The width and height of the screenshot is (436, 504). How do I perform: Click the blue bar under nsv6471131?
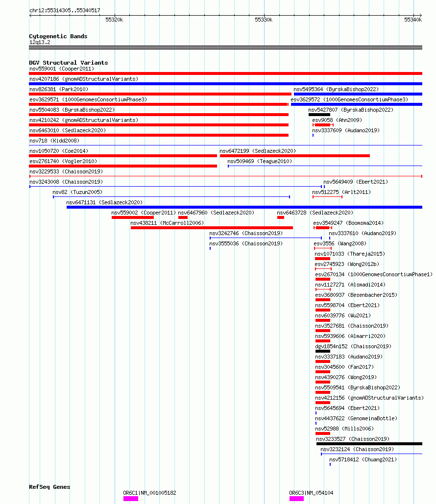point(244,207)
